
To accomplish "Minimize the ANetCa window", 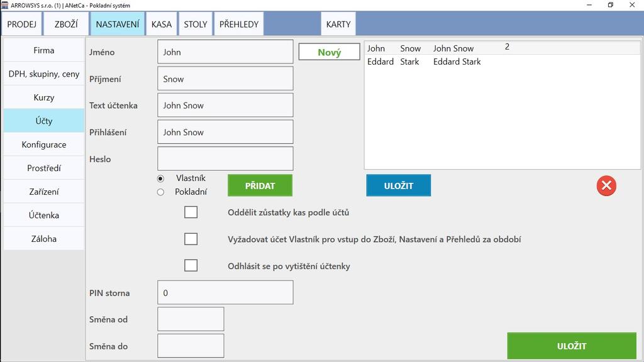I will (589, 5).
